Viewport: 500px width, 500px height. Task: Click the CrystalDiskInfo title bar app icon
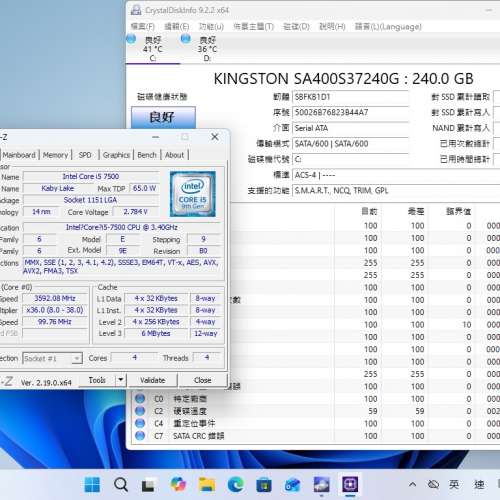pyautogui.click(x=136, y=10)
